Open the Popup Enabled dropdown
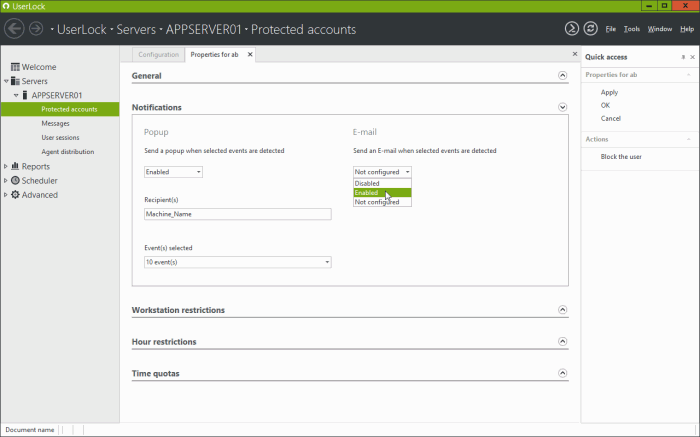 click(173, 172)
